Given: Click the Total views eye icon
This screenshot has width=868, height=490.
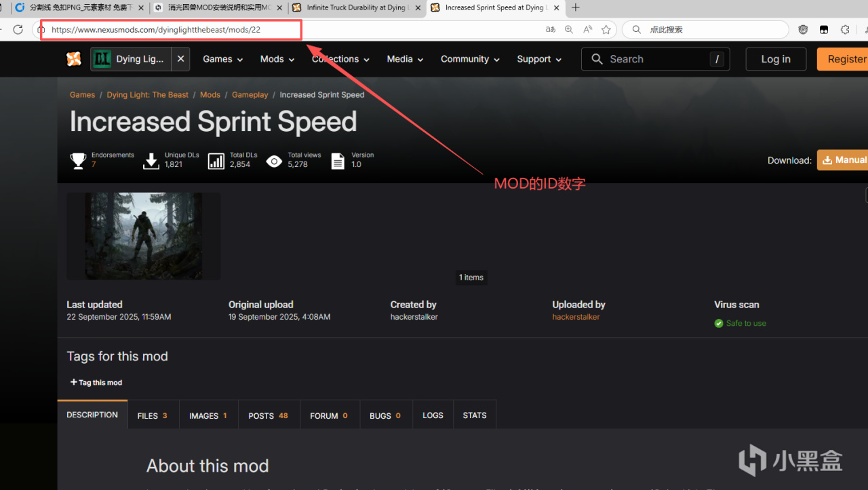Looking at the screenshot, I should point(274,161).
